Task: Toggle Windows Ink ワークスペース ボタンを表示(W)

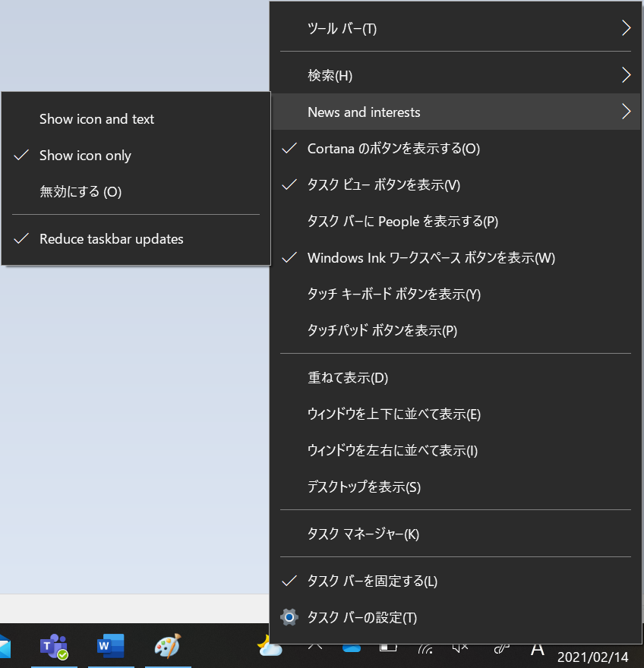Action: click(456, 258)
